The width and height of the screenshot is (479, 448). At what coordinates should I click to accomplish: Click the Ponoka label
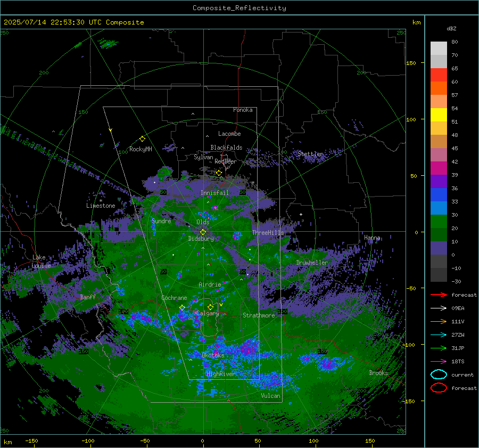click(x=243, y=110)
